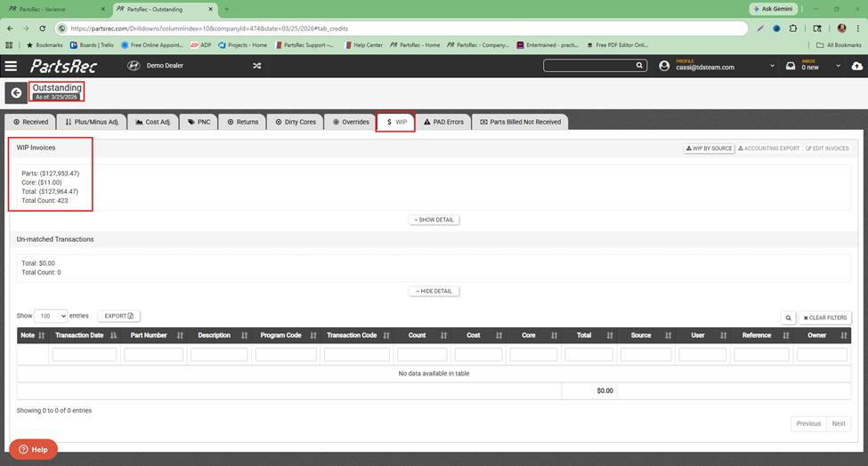
Task: Open the Chrome profile avatar
Action: click(x=841, y=28)
